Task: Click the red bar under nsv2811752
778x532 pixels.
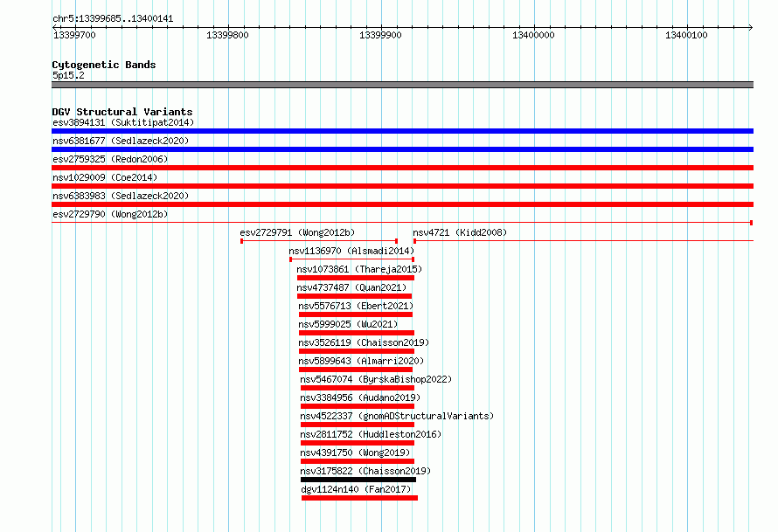Action: (x=358, y=443)
